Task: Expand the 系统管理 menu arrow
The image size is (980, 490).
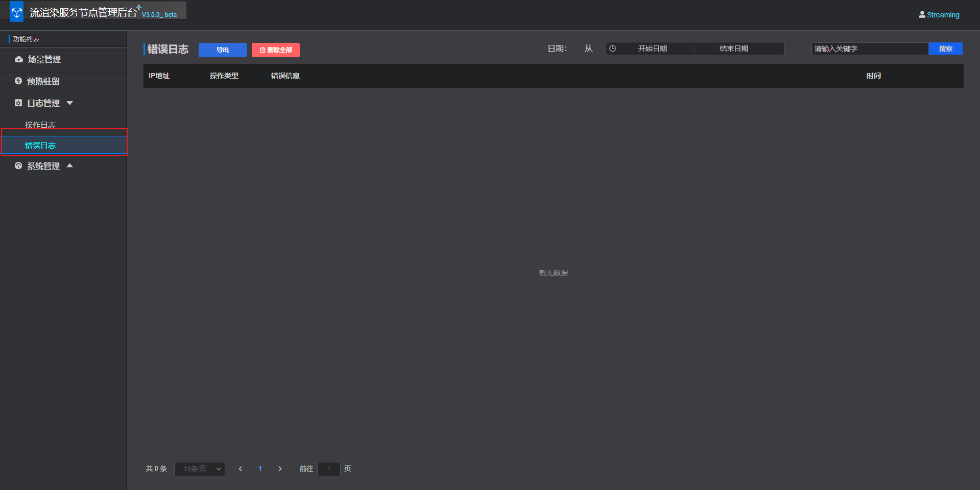Action: (70, 166)
